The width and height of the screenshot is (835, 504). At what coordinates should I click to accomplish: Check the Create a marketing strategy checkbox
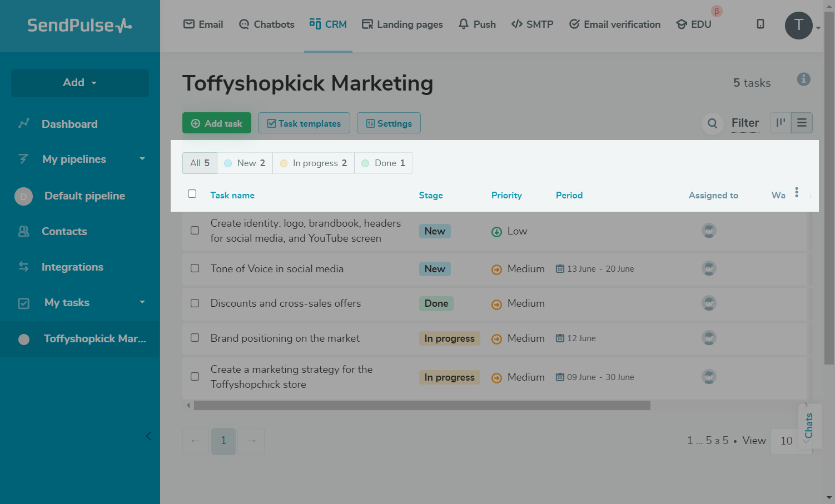pos(195,376)
